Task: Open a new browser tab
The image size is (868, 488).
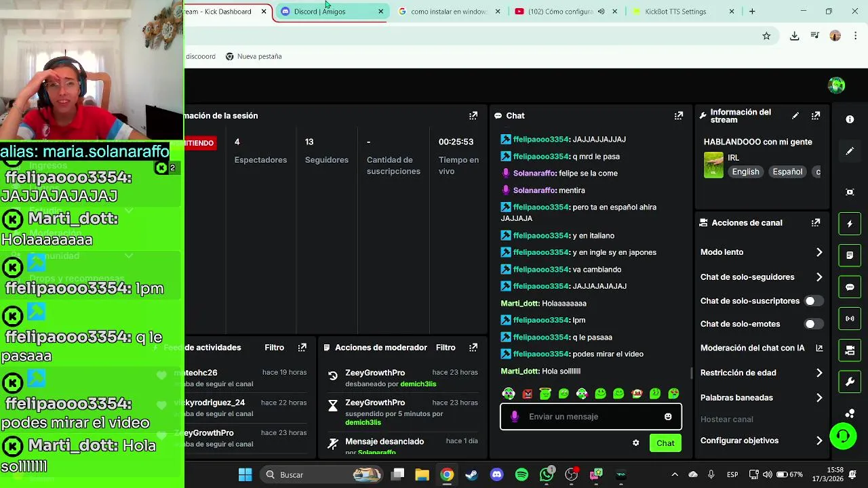Action: pos(752,12)
